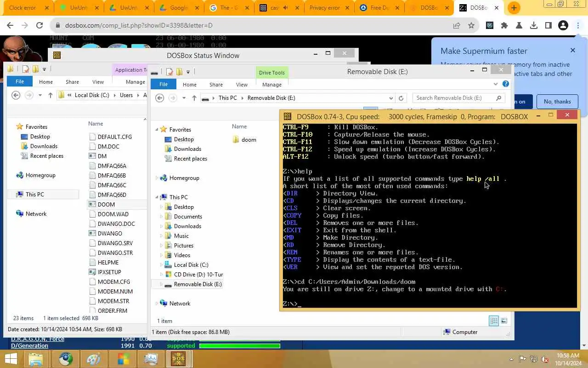Open the globe browser icon on taskbar
588x368 pixels.
pyautogui.click(x=65, y=359)
